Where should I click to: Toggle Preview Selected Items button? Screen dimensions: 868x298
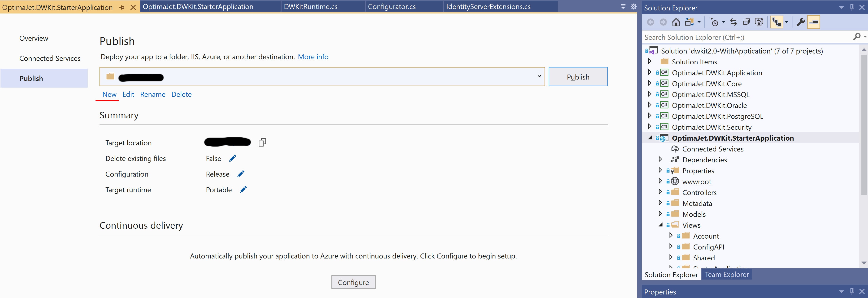point(813,22)
